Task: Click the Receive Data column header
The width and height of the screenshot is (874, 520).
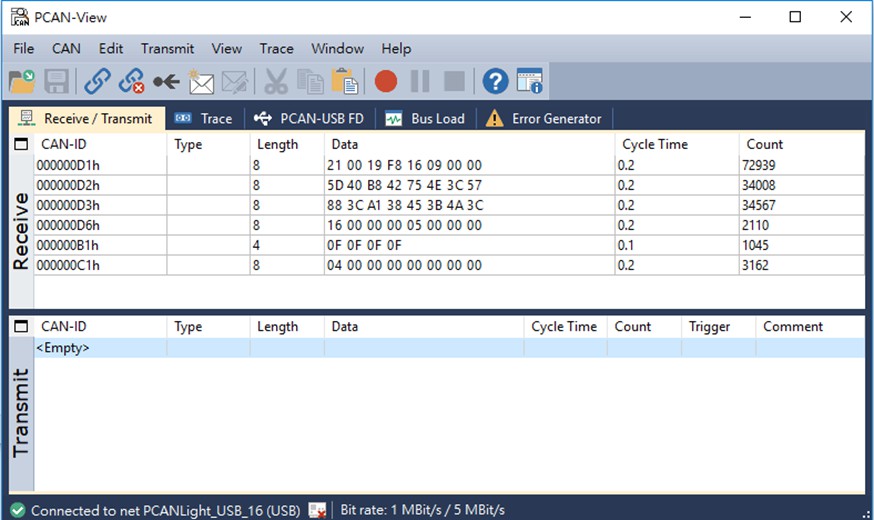Action: [x=469, y=144]
